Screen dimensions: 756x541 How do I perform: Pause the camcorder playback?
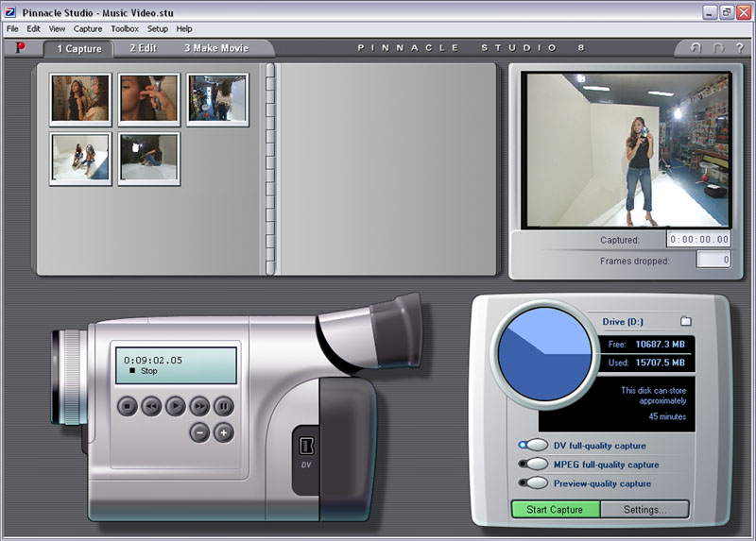click(224, 406)
